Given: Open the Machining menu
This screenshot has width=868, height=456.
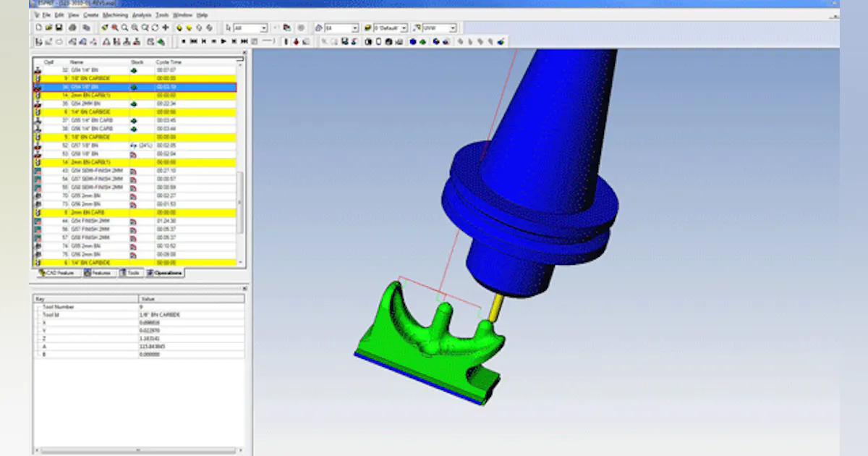Looking at the screenshot, I should (115, 15).
